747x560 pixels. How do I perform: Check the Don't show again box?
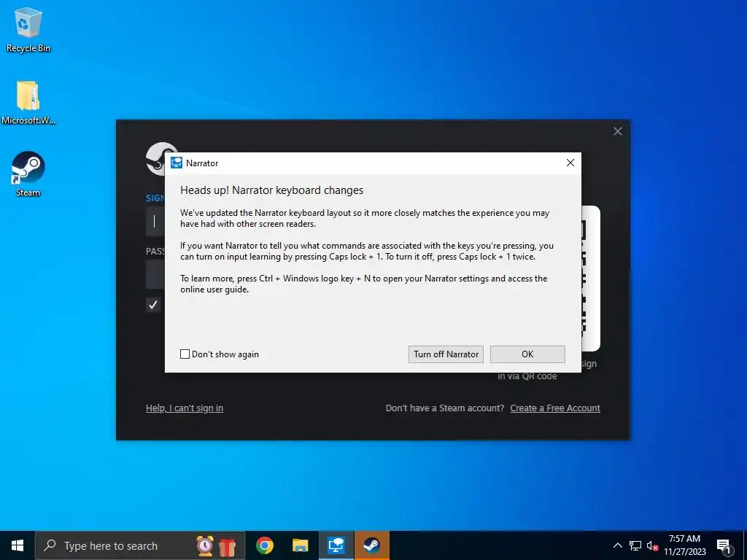click(185, 354)
